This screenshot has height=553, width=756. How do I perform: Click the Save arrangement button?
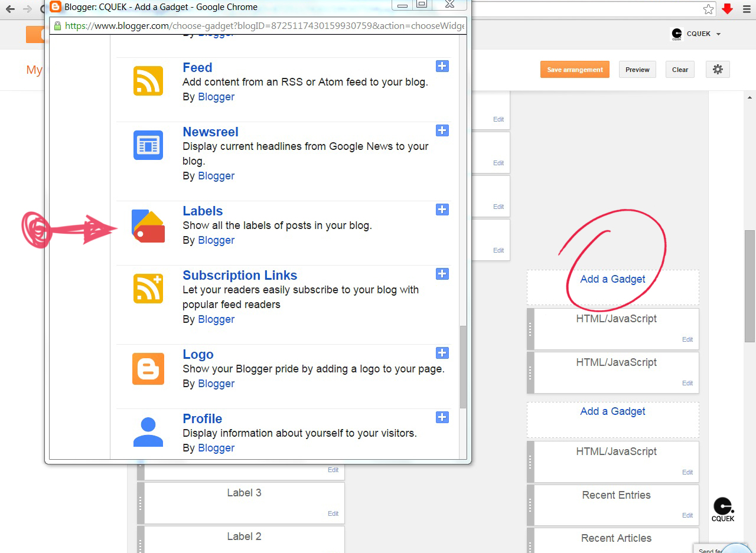point(575,70)
